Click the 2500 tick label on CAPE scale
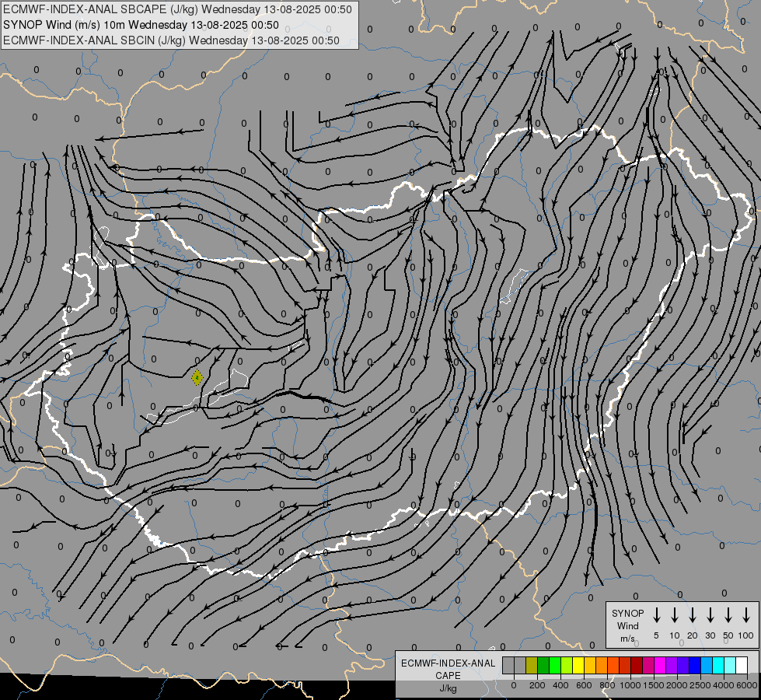Viewport: 761px width, 700px height. [700, 685]
